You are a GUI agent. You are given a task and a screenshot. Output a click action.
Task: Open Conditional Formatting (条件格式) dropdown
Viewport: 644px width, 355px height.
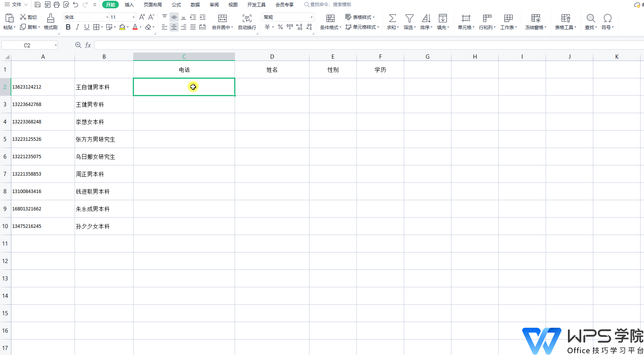point(331,22)
